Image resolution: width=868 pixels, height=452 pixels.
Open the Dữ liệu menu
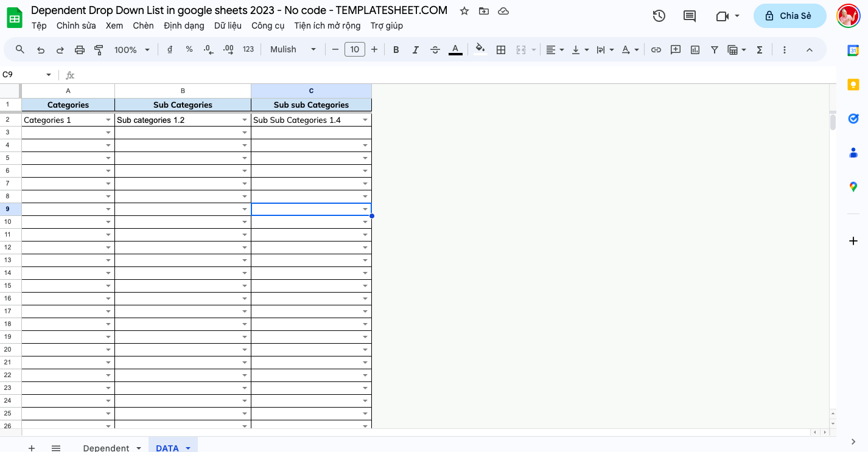(226, 26)
